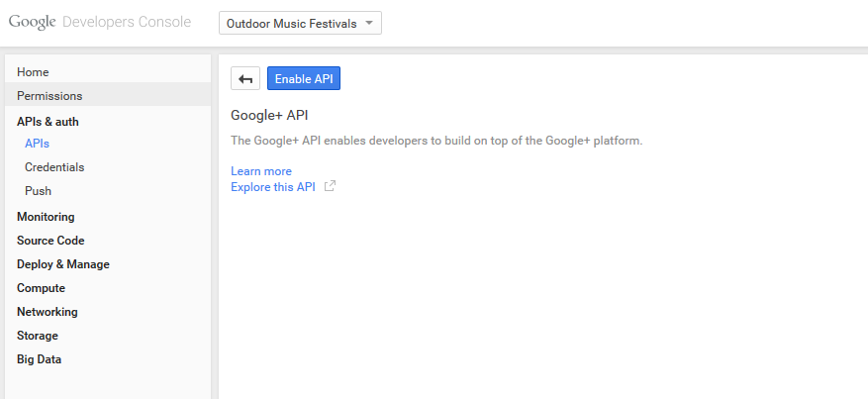Select APIs under APIs & auth
Viewport: 868px width, 399px height.
click(x=37, y=144)
